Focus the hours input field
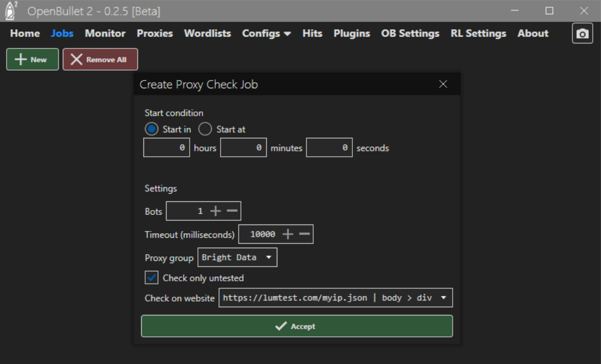601x364 pixels. (167, 148)
